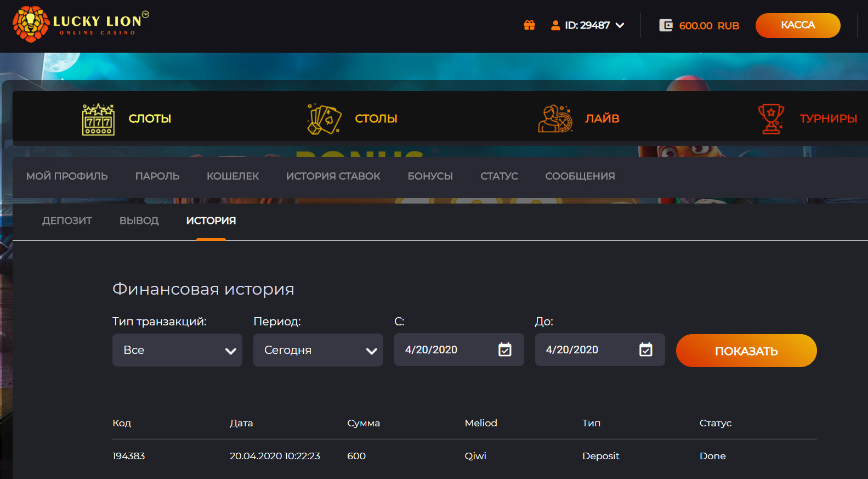This screenshot has height=479, width=868.
Task: Open the tournaments trophy icon
Action: coord(771,119)
